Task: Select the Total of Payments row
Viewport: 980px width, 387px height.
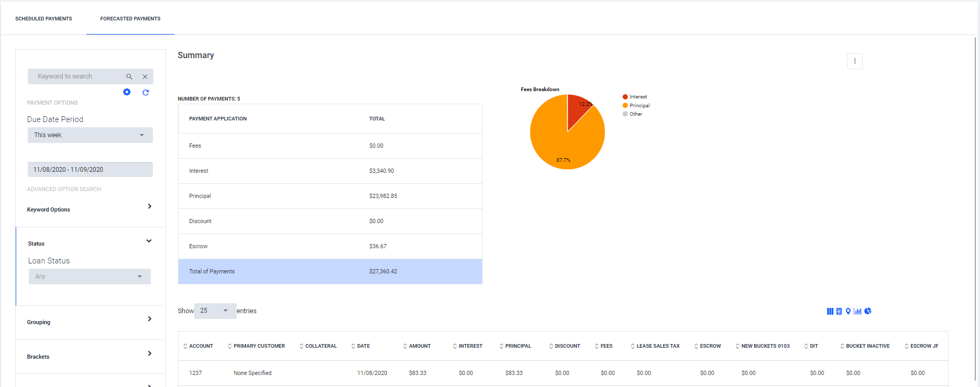Action: pos(330,271)
